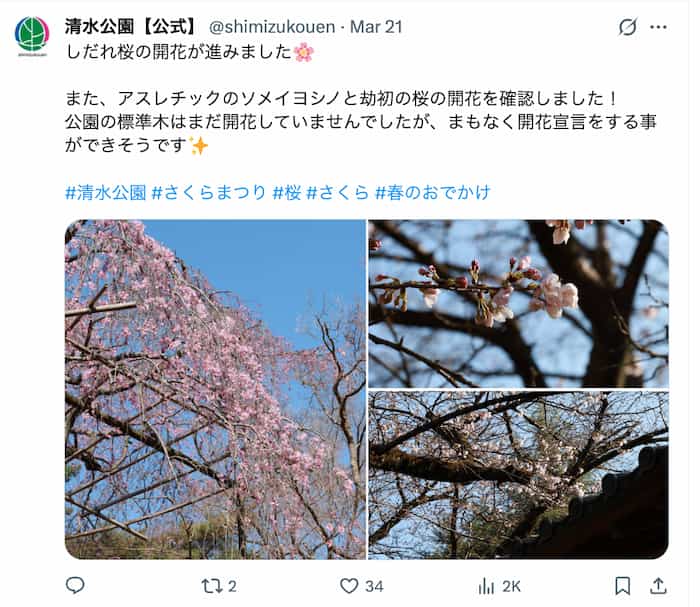Visit the @shimizukouen handle link
700x607 pixels.
272,27
